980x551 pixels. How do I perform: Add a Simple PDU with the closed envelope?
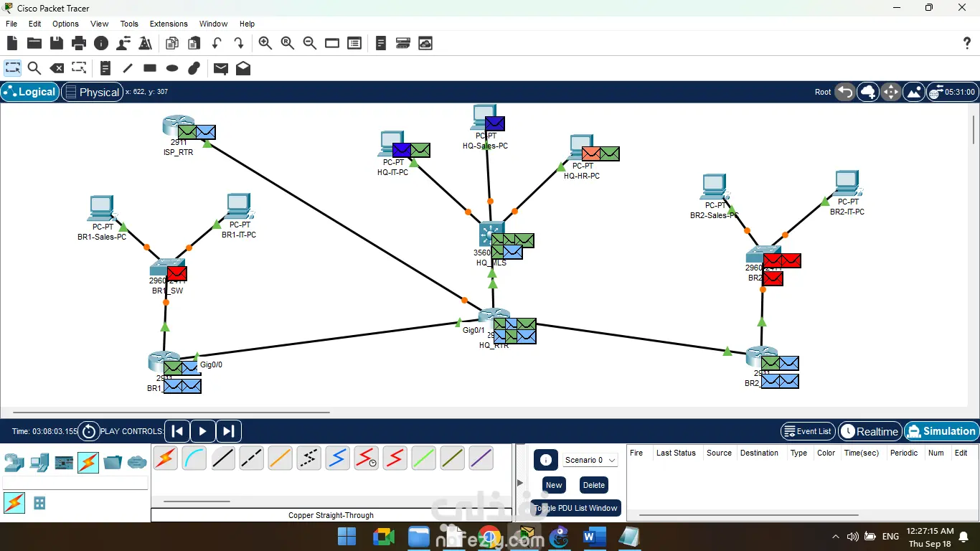pyautogui.click(x=221, y=68)
